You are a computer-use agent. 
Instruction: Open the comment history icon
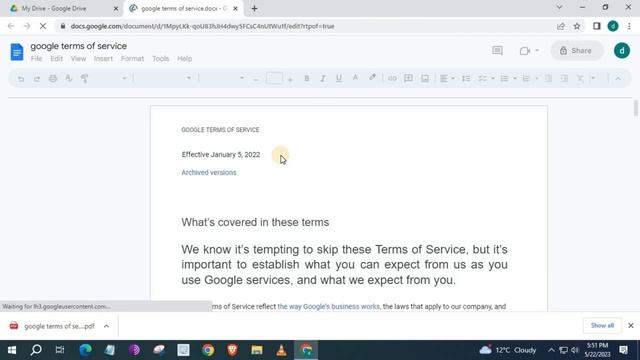[x=497, y=51]
